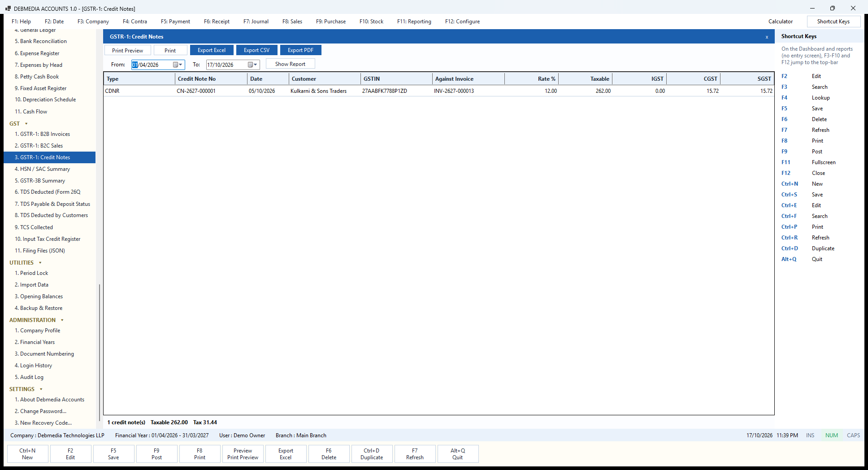Open the F11: Reporting menu
Screen dimensions: 868x470
414,22
